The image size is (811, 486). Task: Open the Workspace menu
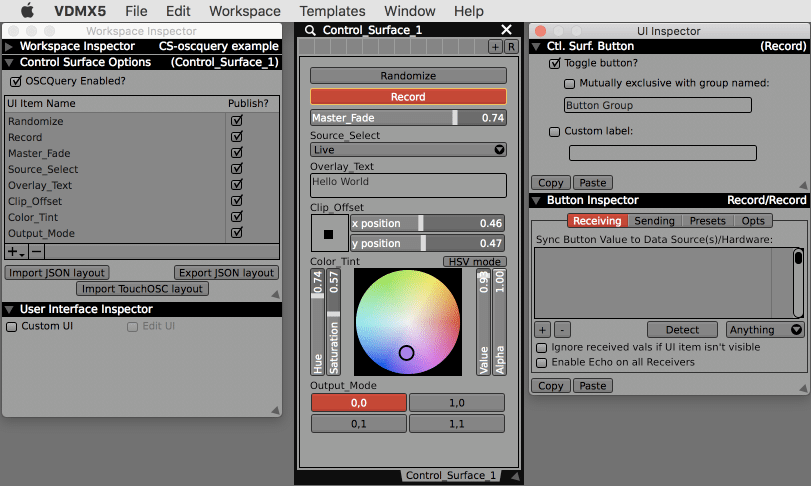245,11
